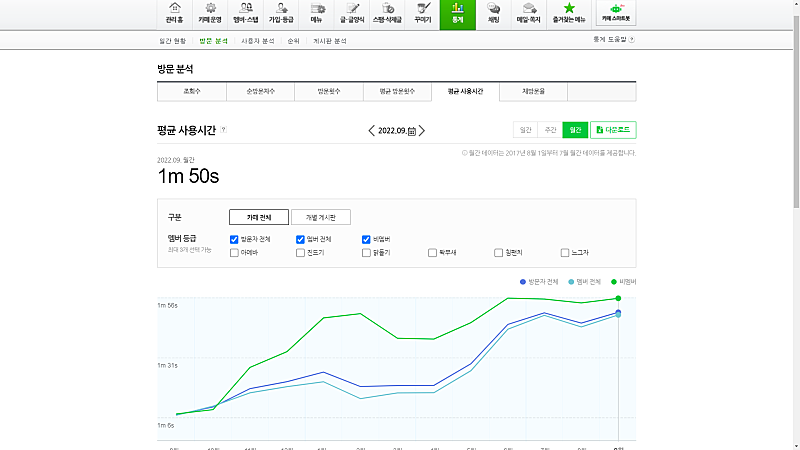Switch to the 방문횟수 tab
Viewport: 800px width, 450px height.
point(329,91)
